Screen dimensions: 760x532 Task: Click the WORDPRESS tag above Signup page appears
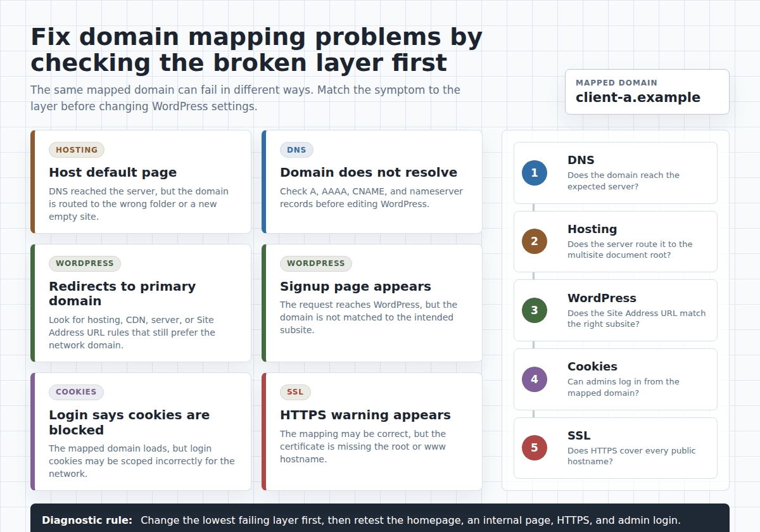[316, 263]
